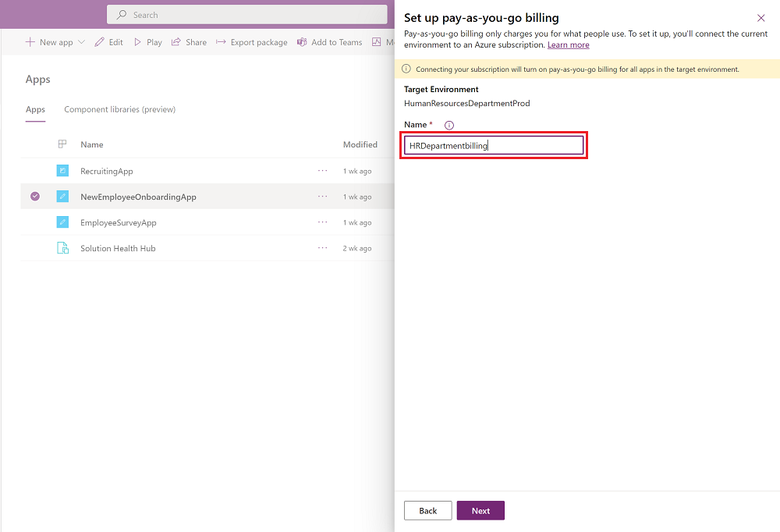Deselect the NewEmployeeOnboardingApp row checkmark
This screenshot has height=532, width=780.
pos(35,197)
